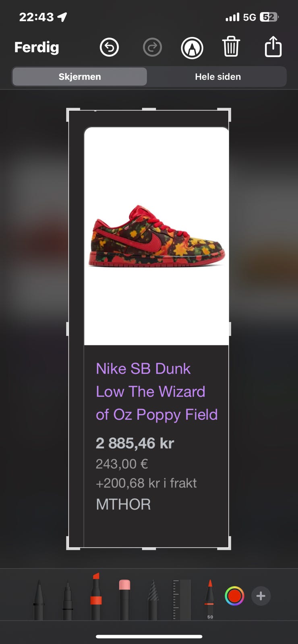Tap the undo arrow icon

click(109, 47)
